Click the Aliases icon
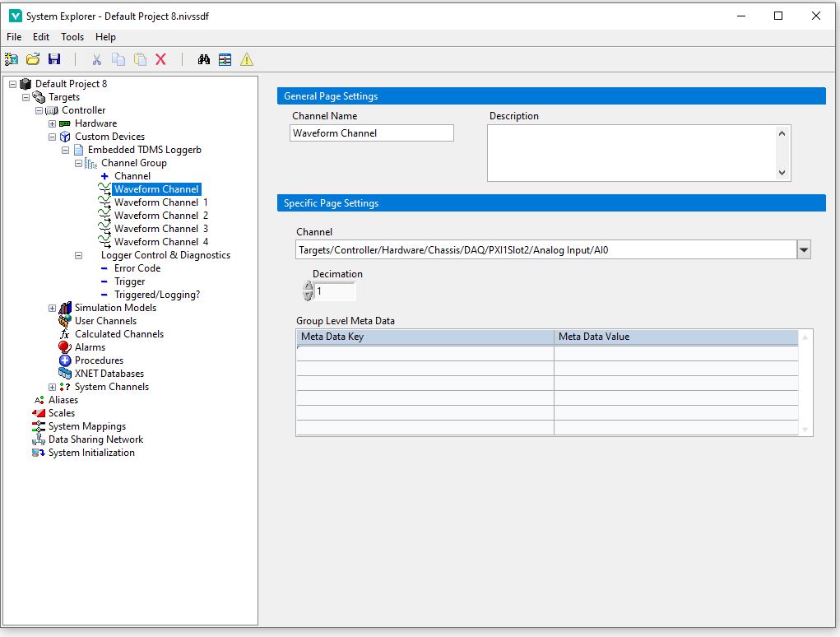The width and height of the screenshot is (840, 637). click(39, 400)
